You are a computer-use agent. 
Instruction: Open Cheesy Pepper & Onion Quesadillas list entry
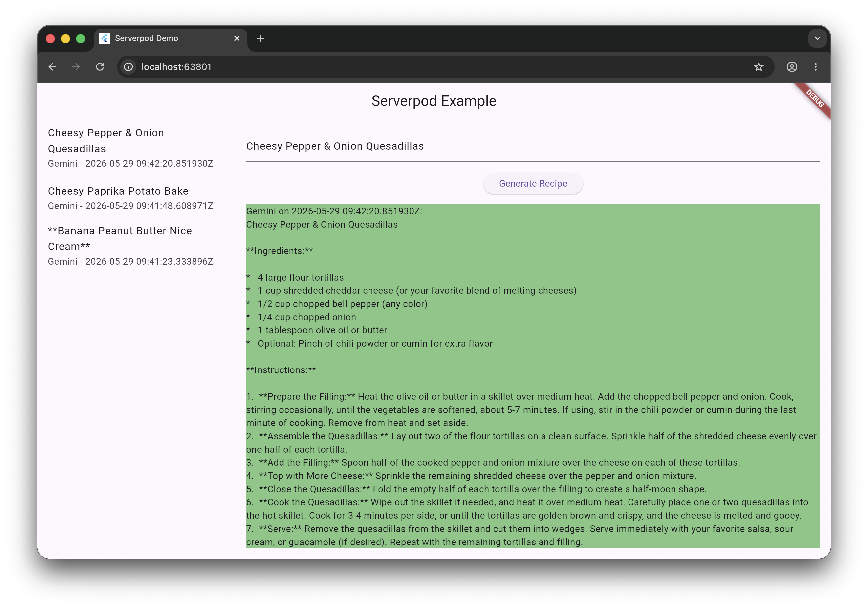pyautogui.click(x=130, y=148)
